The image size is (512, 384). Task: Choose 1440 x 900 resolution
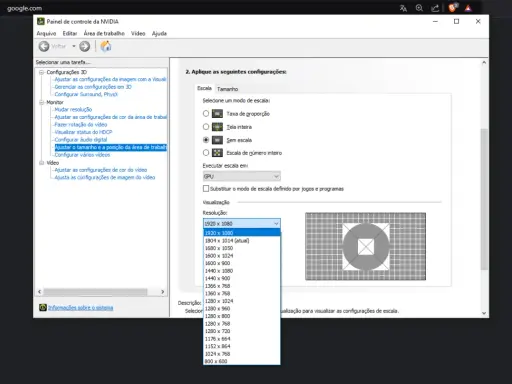click(242, 278)
